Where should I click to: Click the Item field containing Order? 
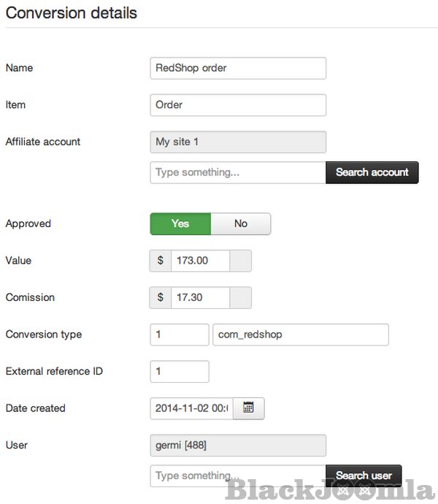(x=237, y=104)
